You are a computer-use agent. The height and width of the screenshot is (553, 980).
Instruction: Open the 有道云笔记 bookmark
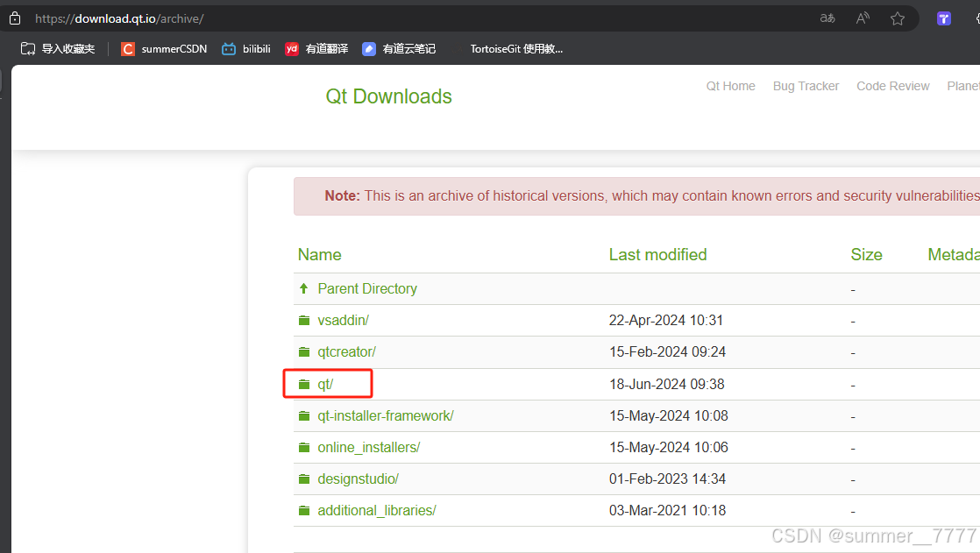tap(399, 49)
